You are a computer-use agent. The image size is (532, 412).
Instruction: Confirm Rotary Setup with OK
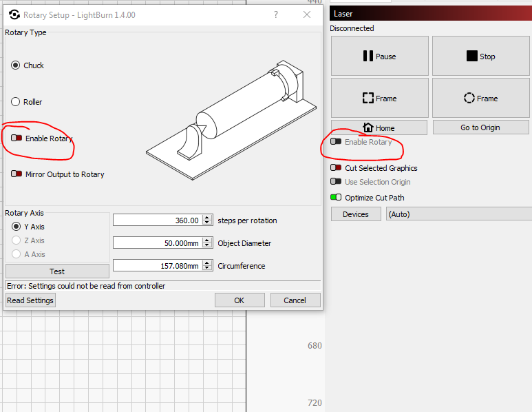(240, 300)
